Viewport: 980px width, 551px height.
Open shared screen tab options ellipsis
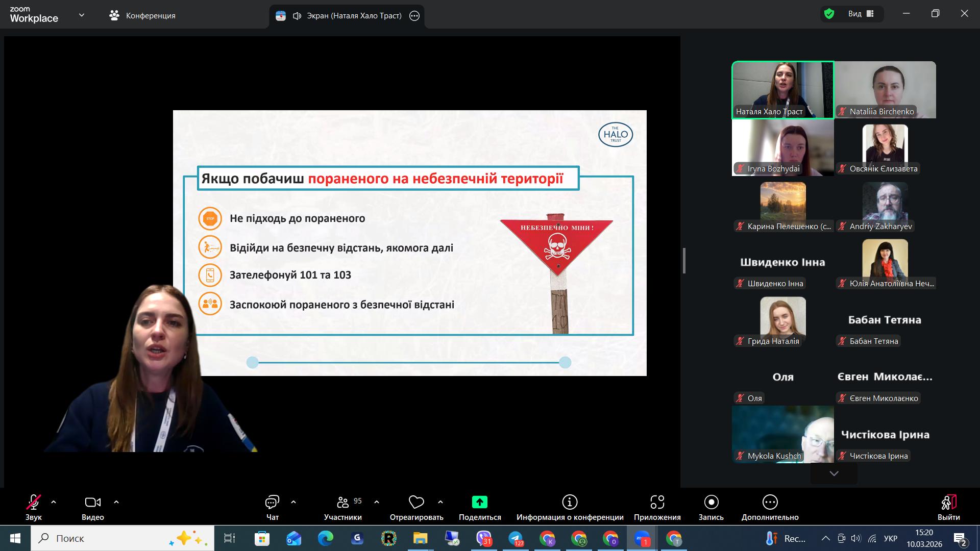tap(414, 16)
